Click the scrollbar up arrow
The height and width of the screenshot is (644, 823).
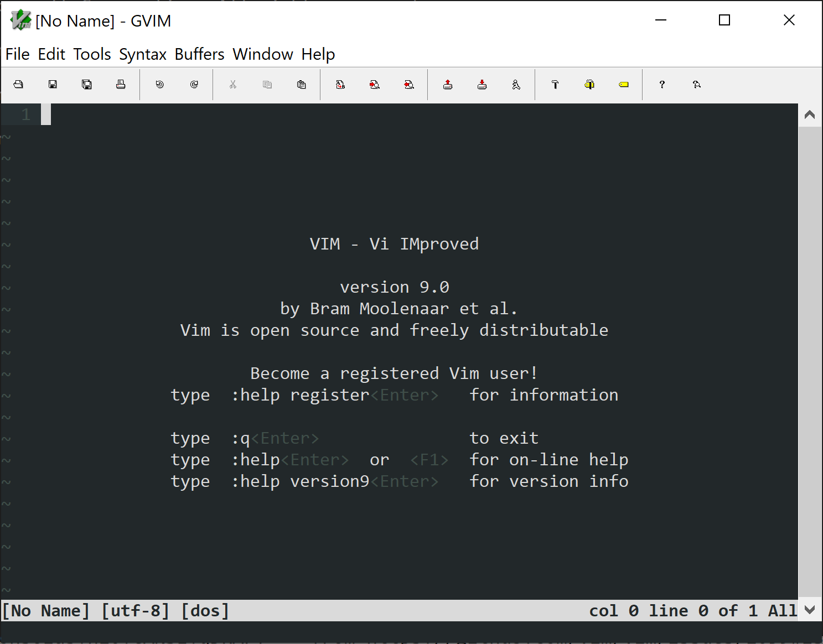[x=810, y=115]
